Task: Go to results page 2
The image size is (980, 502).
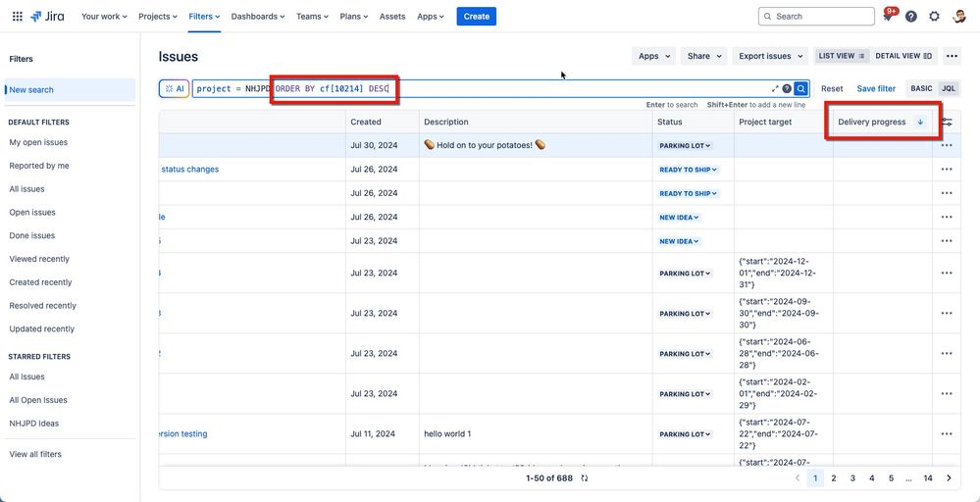Action: (x=833, y=478)
